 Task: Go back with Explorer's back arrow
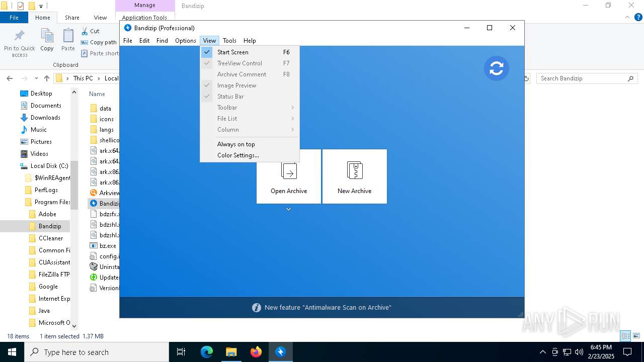10,78
